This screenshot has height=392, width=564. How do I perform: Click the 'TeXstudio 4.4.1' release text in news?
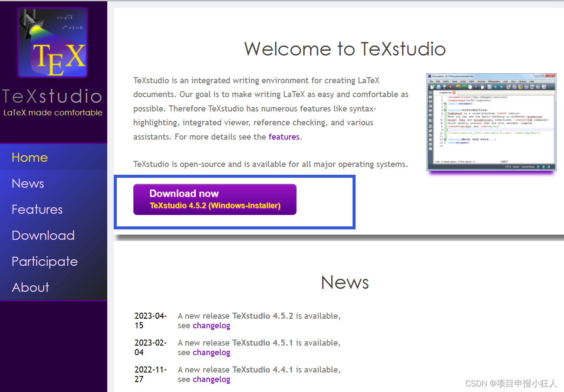pos(263,370)
